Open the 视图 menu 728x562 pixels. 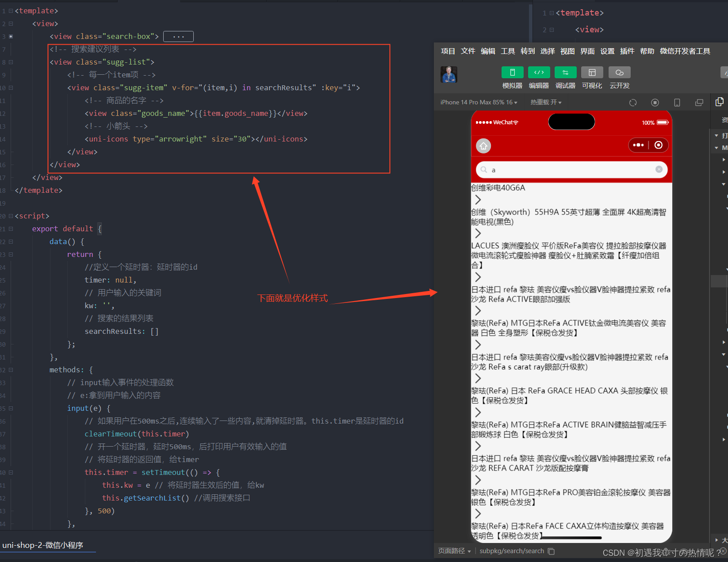[567, 51]
